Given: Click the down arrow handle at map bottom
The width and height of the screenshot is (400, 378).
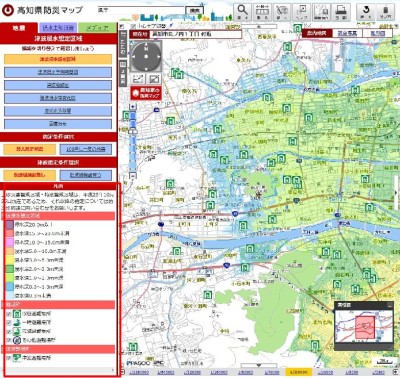Looking at the screenshot, I should [x=259, y=365].
